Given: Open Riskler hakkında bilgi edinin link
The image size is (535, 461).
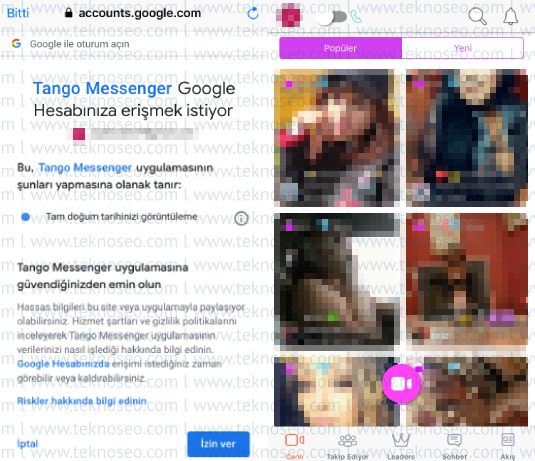Looking at the screenshot, I should (82, 401).
